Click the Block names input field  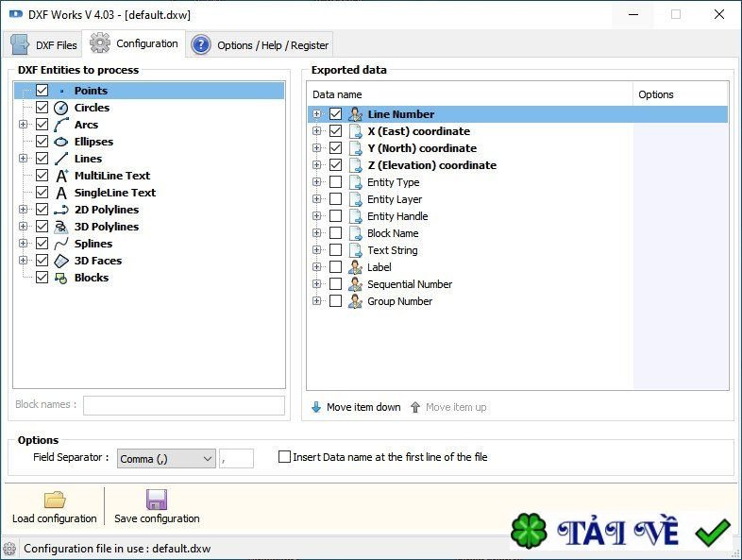tap(184, 406)
